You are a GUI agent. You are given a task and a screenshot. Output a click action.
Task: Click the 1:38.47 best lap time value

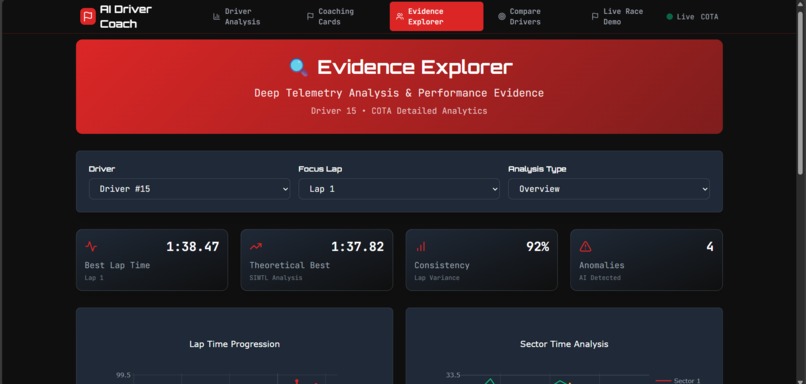[193, 247]
